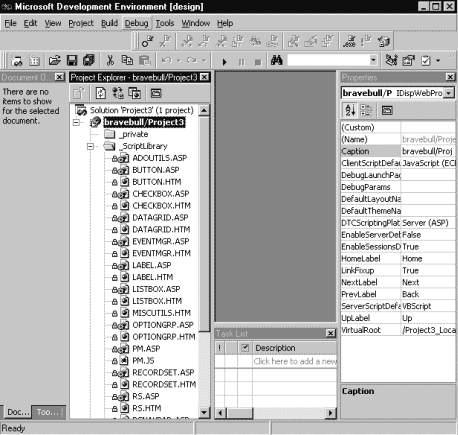The height and width of the screenshot is (435, 458).
Task: Click the Break pause icon
Action: pyautogui.click(x=241, y=62)
